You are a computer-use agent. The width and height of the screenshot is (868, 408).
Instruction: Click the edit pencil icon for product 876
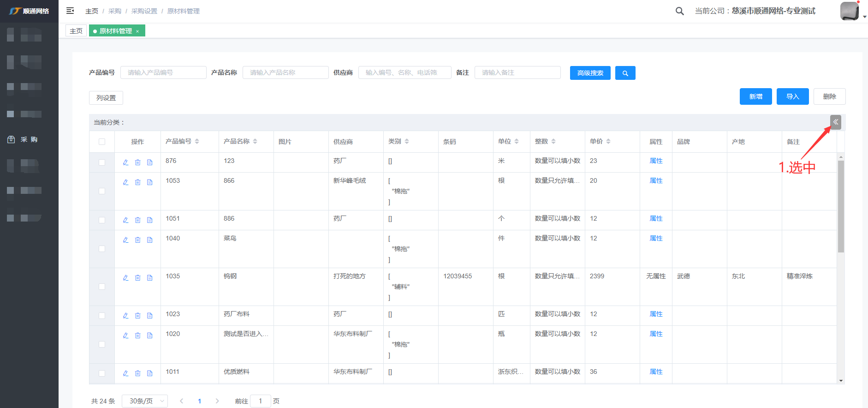125,162
